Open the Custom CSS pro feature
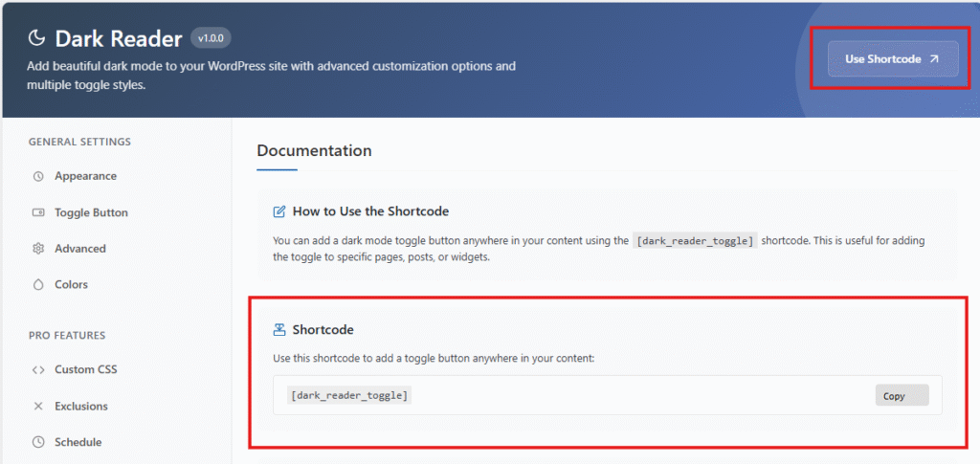This screenshot has height=464, width=980. click(85, 369)
